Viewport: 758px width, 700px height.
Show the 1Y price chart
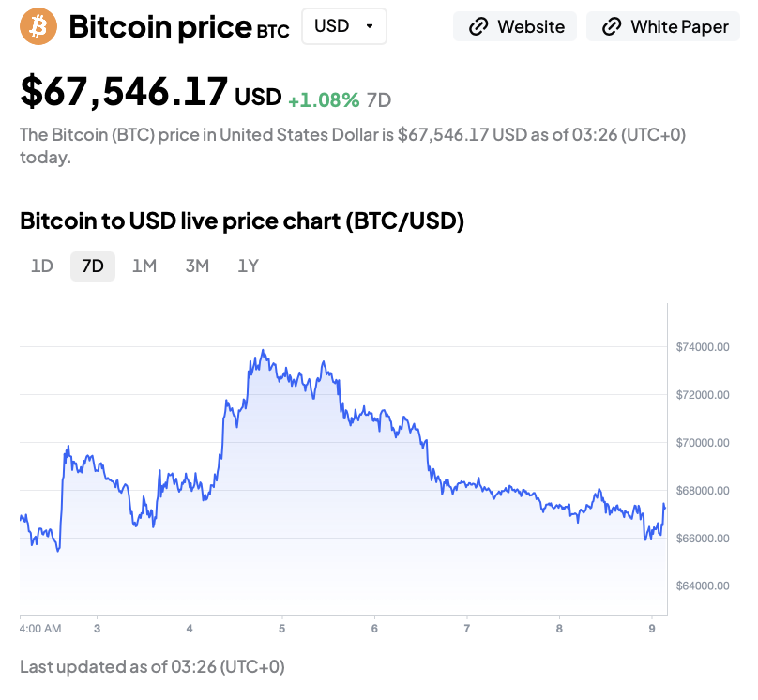point(248,266)
